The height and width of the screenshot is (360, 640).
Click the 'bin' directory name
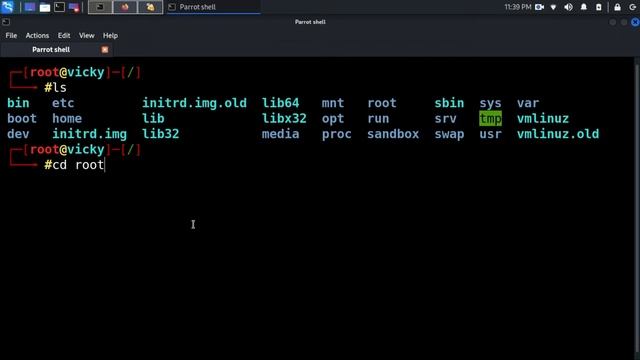click(18, 103)
